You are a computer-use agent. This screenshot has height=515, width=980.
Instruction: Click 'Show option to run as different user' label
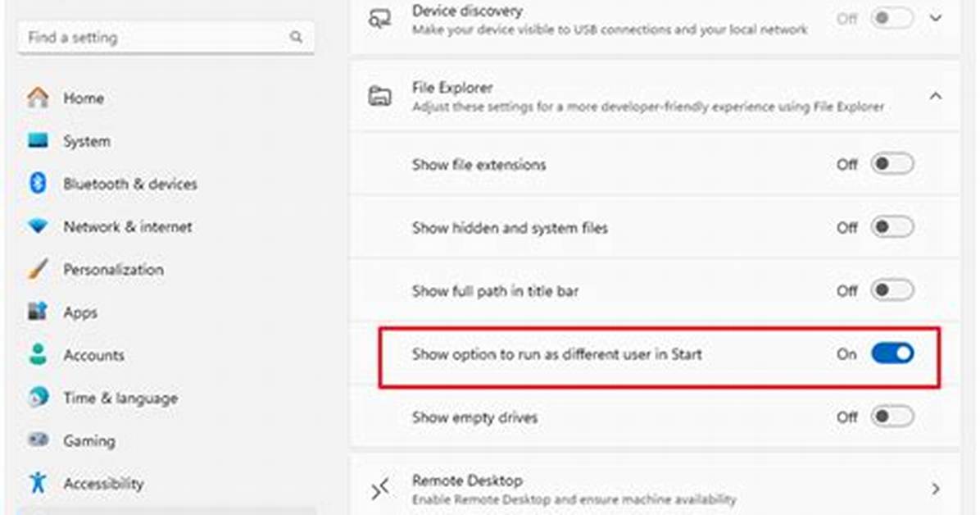tap(557, 354)
